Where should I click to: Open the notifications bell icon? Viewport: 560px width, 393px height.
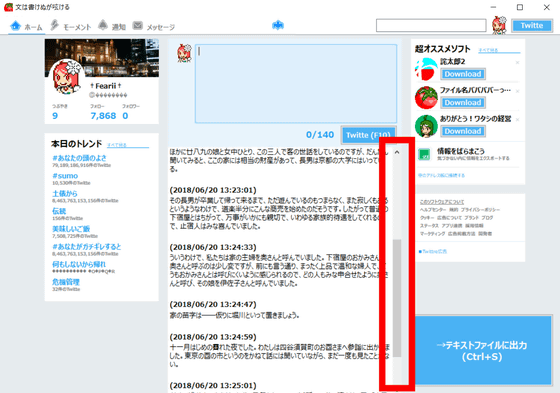click(x=103, y=25)
